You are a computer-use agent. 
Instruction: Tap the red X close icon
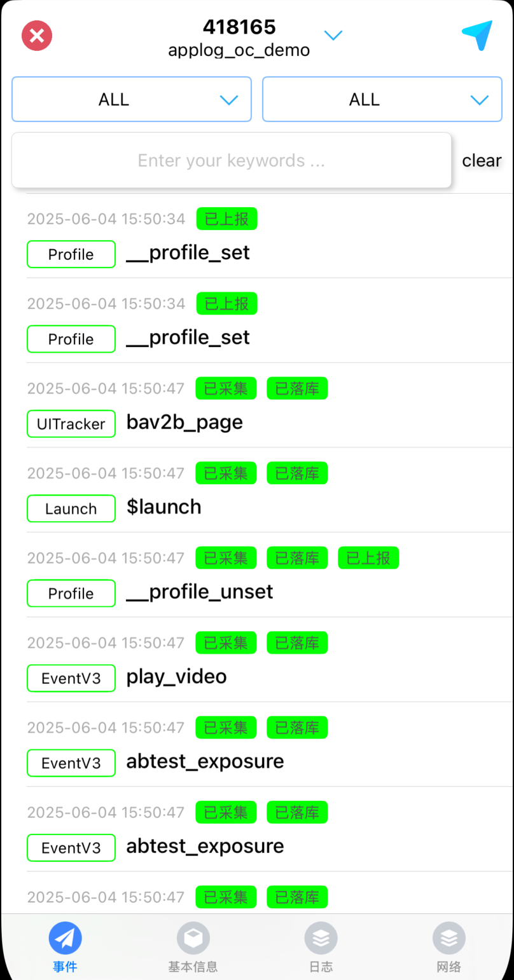click(x=37, y=36)
